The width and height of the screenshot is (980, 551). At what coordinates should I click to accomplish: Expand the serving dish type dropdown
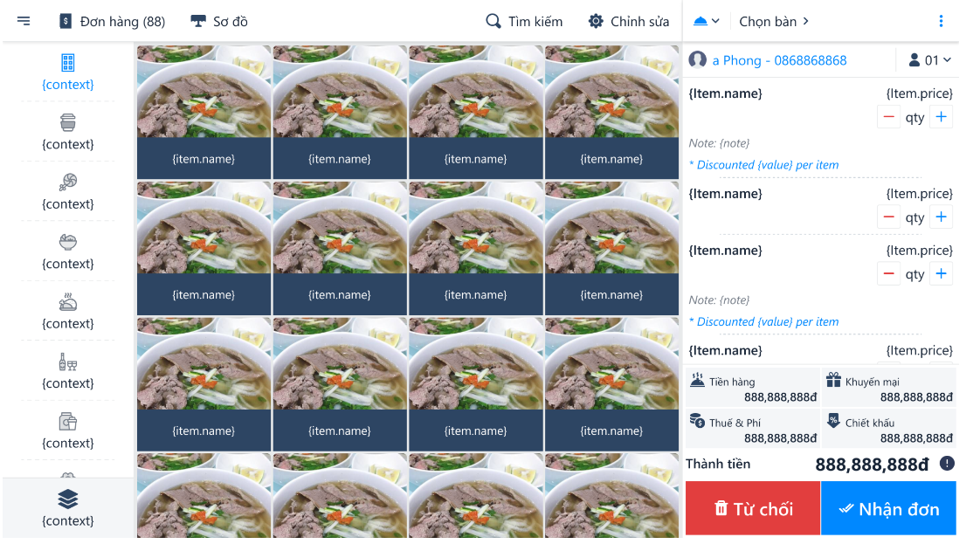[x=707, y=21]
